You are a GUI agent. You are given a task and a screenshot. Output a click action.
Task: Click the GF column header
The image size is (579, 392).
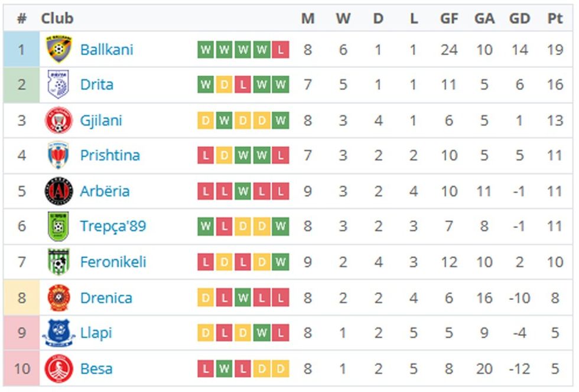pyautogui.click(x=449, y=18)
